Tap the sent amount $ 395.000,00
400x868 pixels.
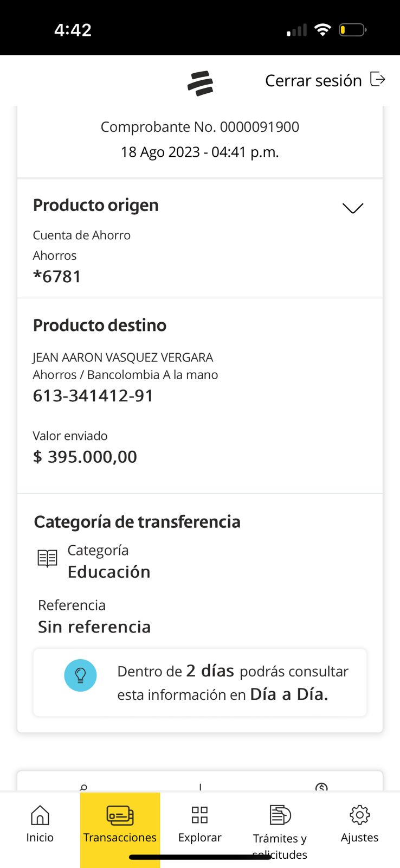[x=85, y=457]
